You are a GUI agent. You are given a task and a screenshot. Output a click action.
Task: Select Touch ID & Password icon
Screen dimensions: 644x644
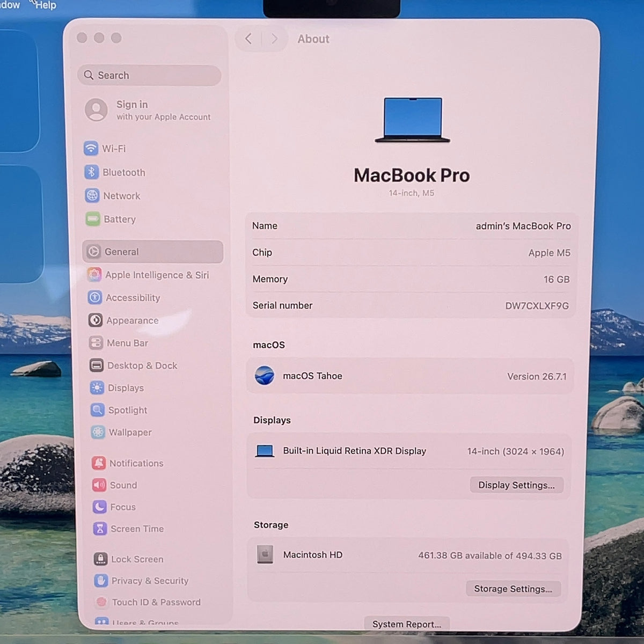pyautogui.click(x=101, y=602)
